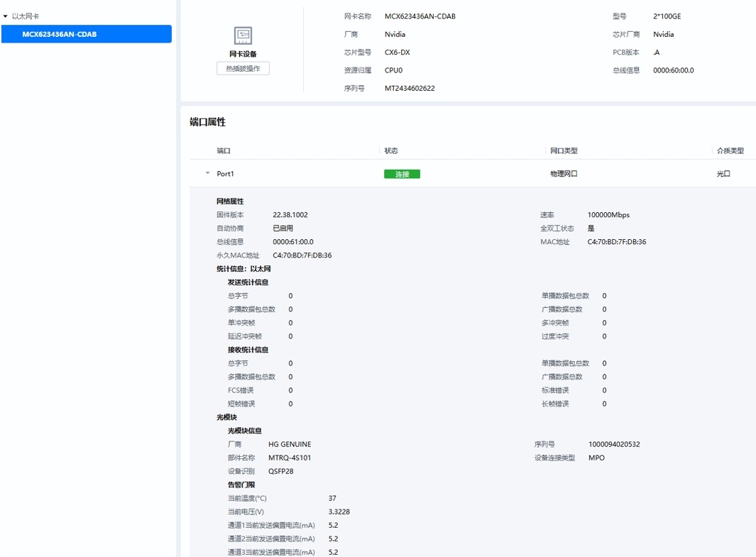Viewport: 756px width, 557px height.
Task: Click the 网卡名称 value MCX623436AN-CDAB
Action: 420,16
